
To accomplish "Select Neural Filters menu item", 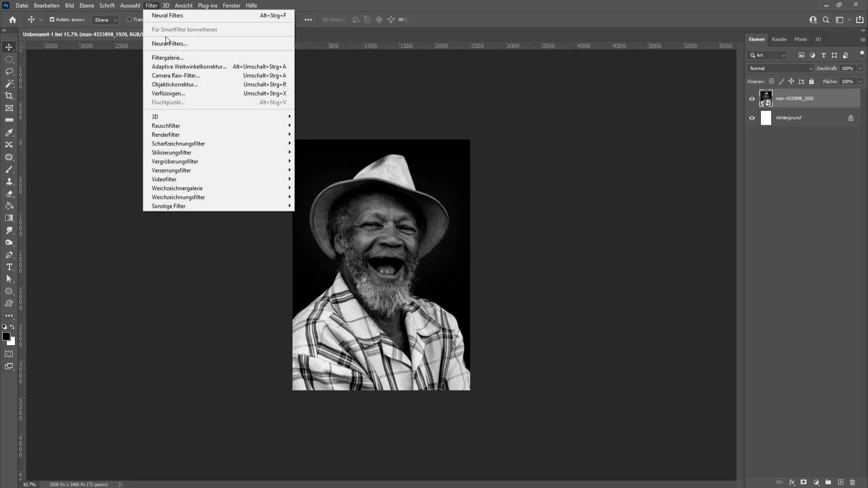I will (168, 15).
